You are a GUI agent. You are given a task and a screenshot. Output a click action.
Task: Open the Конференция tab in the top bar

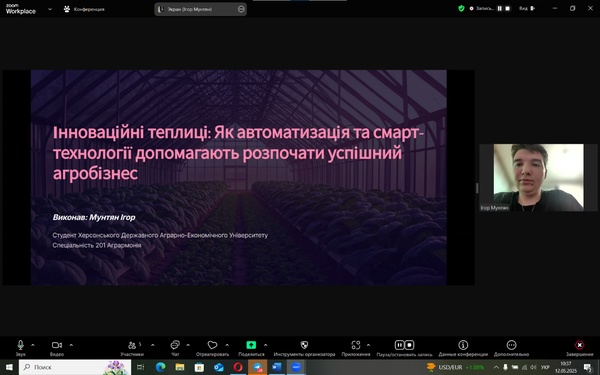tap(84, 9)
